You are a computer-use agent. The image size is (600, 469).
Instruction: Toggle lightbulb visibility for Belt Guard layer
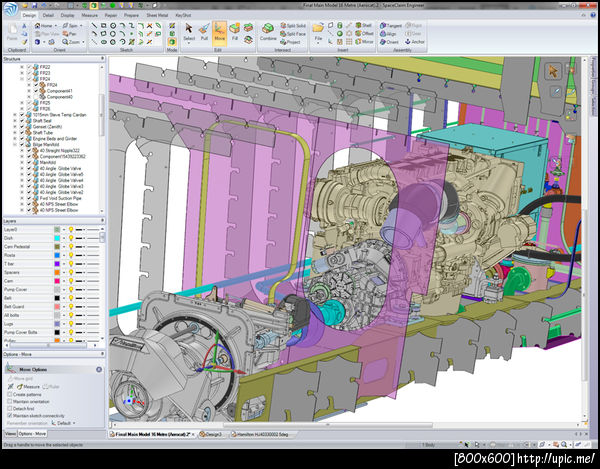(71, 306)
